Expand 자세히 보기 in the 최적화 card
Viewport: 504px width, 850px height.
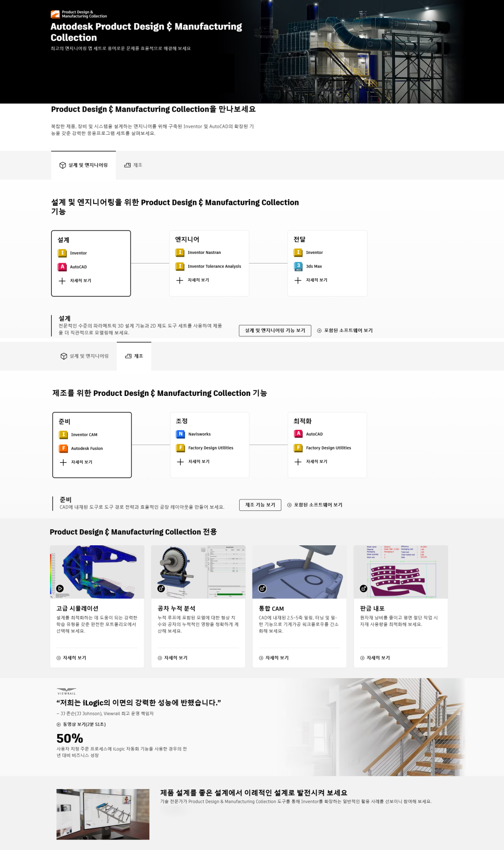311,461
